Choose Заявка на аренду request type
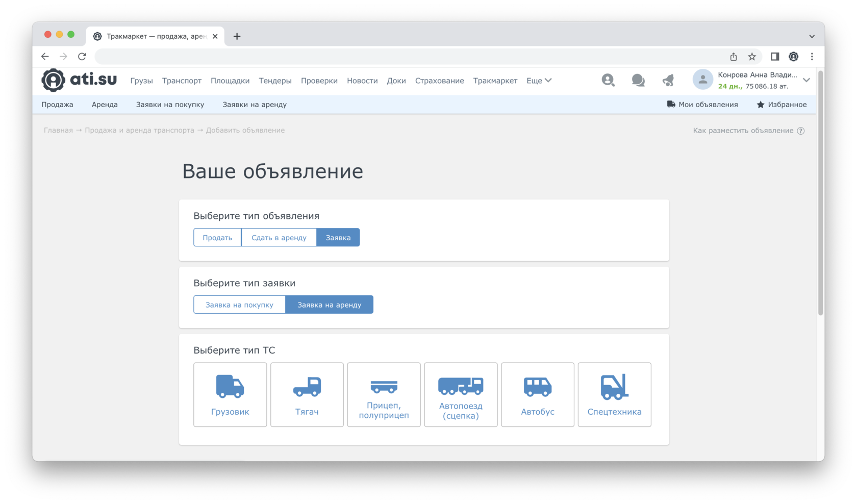857x504 pixels. (329, 305)
